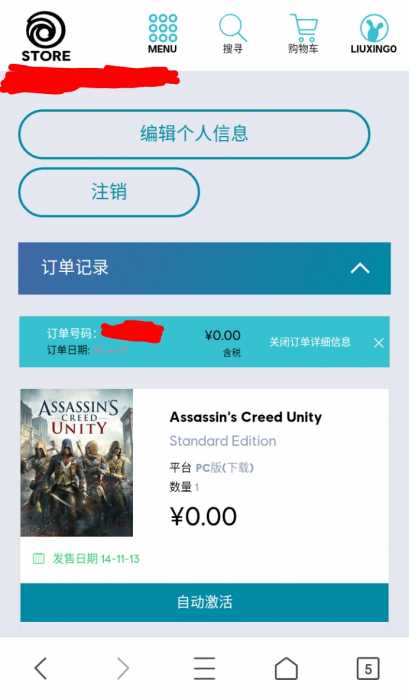This screenshot has width=409, height=700.
Task: Click the up chevron in 订单记录
Action: [360, 268]
